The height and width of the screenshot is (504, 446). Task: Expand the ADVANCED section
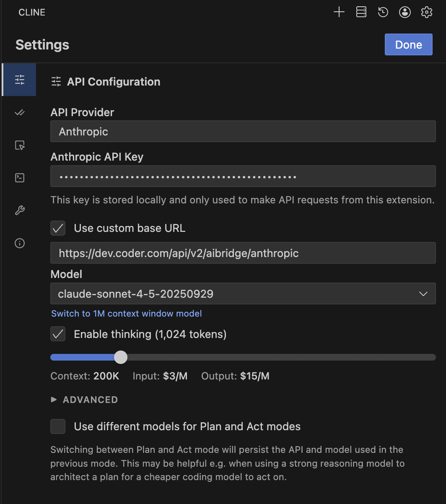[x=84, y=400]
